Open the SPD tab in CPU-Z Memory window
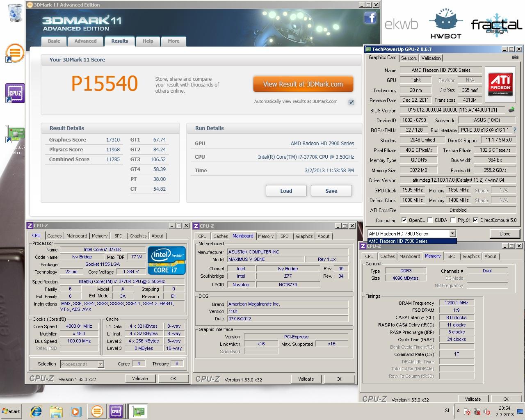The height and width of the screenshot is (420, 525). tap(451, 256)
